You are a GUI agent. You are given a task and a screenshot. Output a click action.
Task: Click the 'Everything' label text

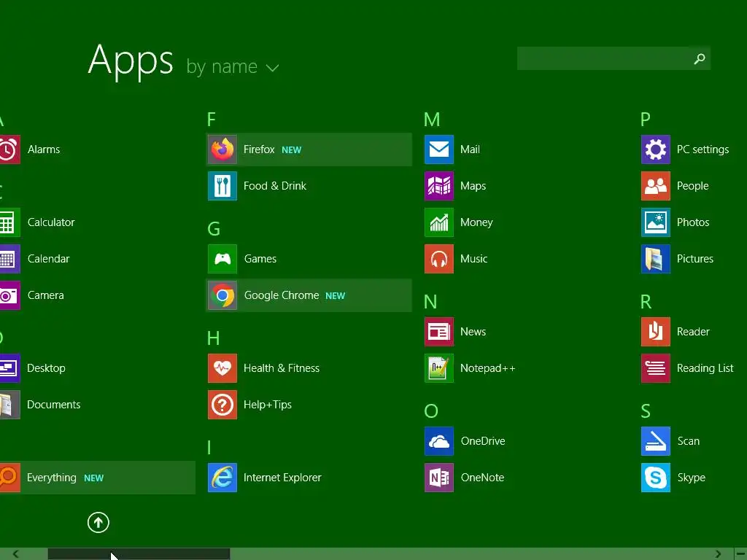click(52, 478)
